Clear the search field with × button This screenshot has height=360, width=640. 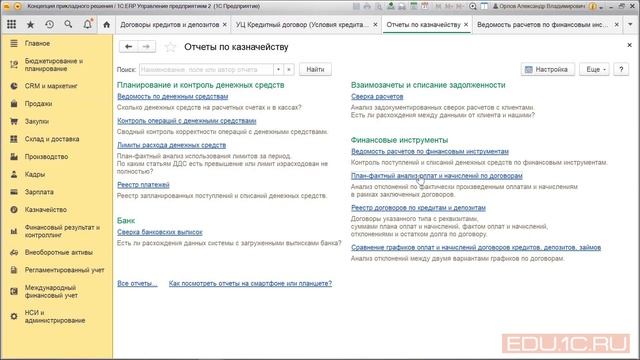(289, 69)
